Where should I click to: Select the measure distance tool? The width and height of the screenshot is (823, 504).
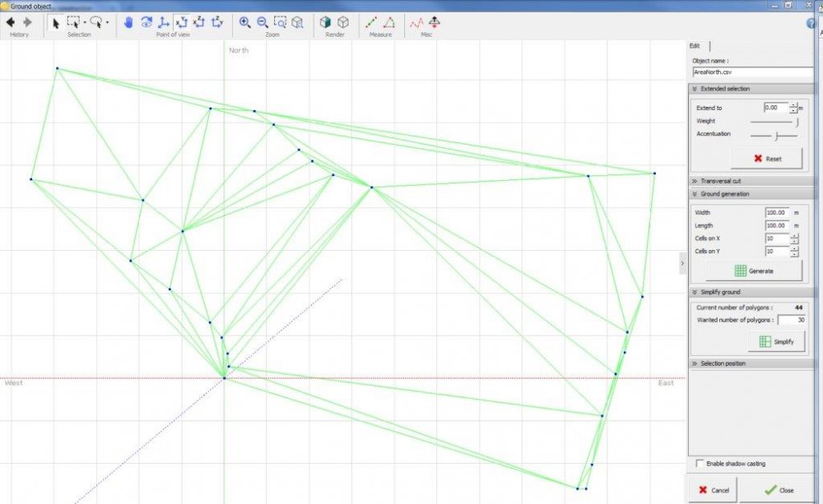(x=371, y=23)
